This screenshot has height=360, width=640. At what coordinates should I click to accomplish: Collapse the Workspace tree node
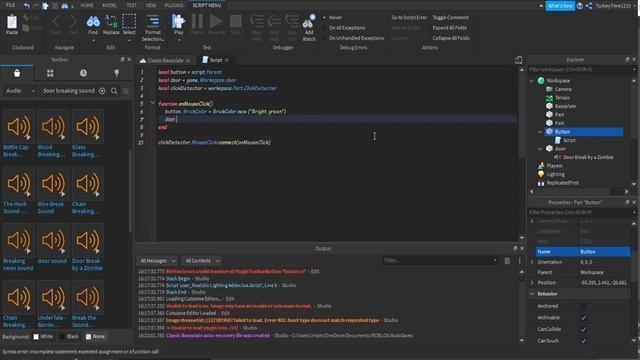(532, 81)
